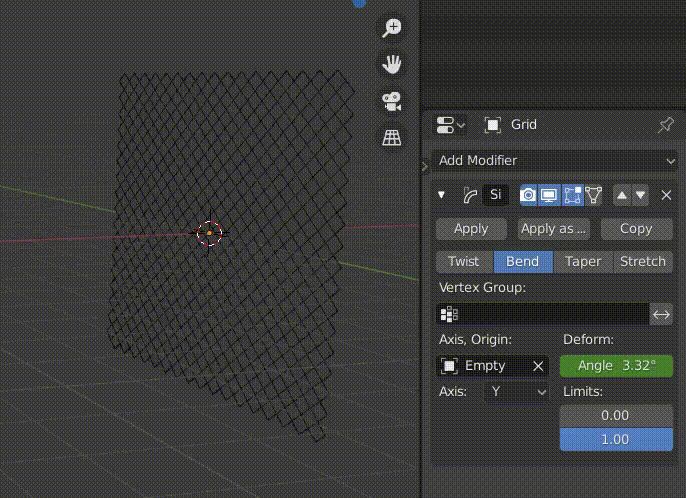Toggle modifier edit mode display icon

pos(572,195)
